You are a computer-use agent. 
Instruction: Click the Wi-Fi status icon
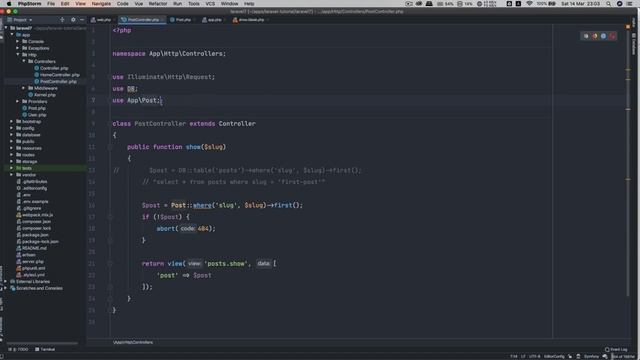[529, 4]
